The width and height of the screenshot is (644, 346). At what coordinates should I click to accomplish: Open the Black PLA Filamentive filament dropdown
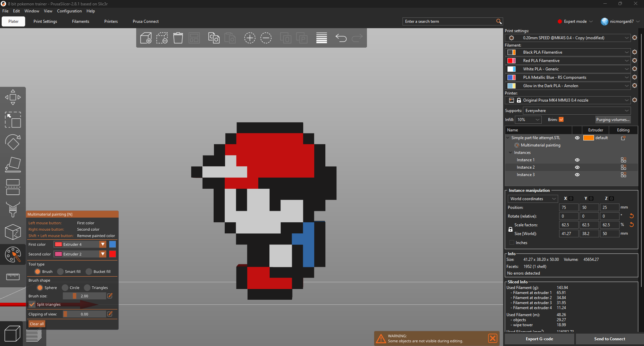point(568,52)
